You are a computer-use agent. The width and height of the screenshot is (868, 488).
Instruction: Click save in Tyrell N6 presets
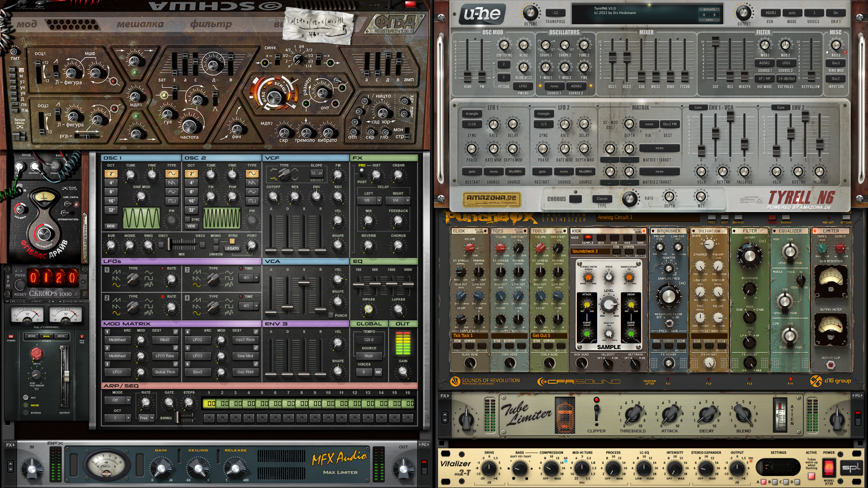point(709,20)
